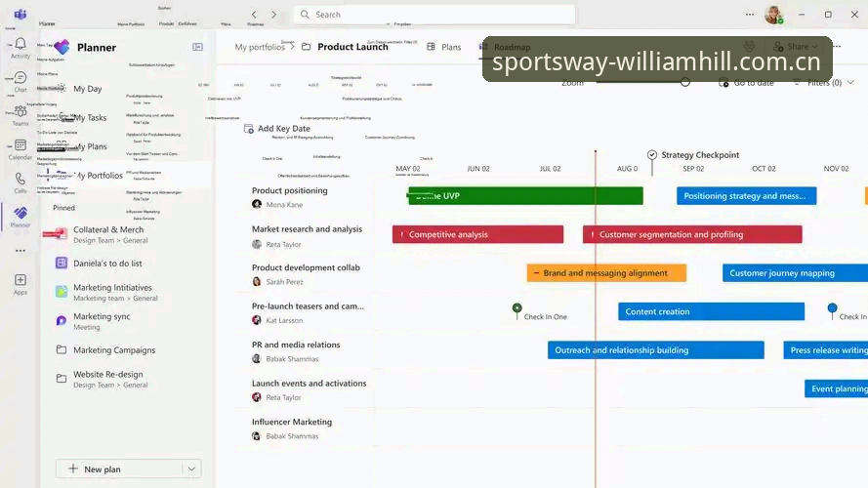This screenshot has height=488, width=868.
Task: Open Pre-launch teasers and campaigns row
Action: click(x=308, y=305)
